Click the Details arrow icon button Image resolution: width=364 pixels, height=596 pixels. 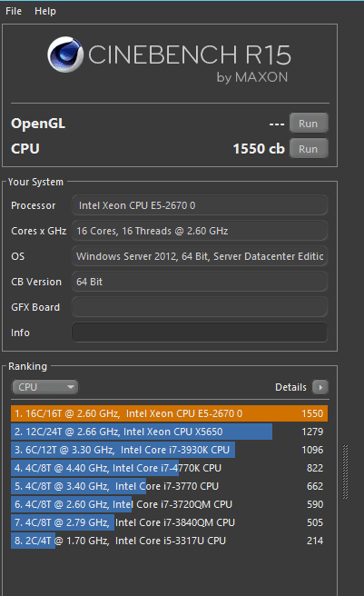(x=320, y=387)
